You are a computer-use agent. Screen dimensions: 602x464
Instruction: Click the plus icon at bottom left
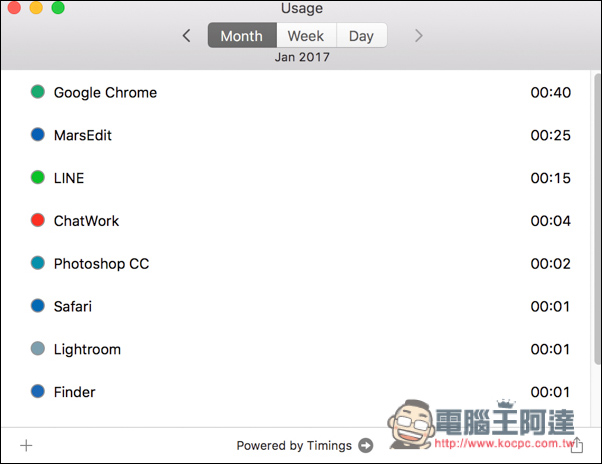tap(26, 446)
